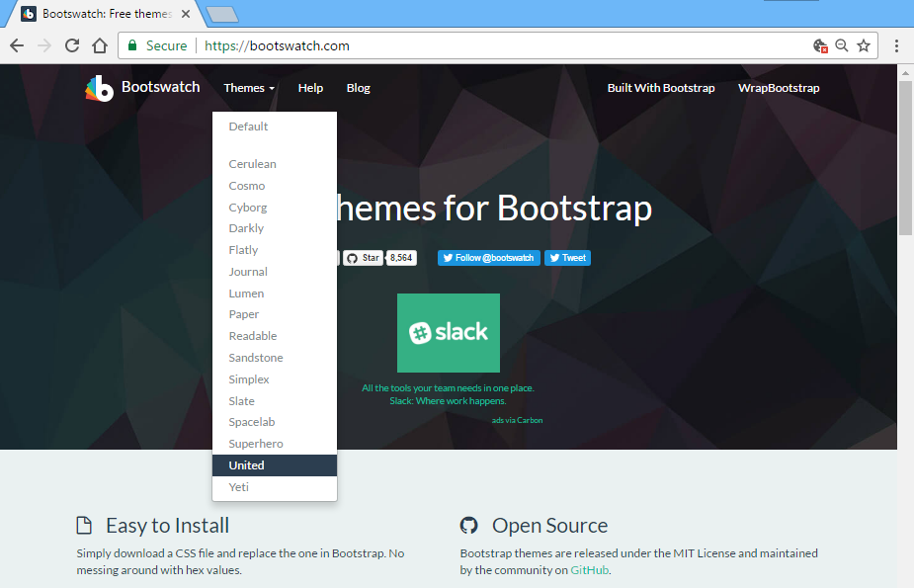
Task: Choose the Slate theme
Action: pyautogui.click(x=275, y=400)
